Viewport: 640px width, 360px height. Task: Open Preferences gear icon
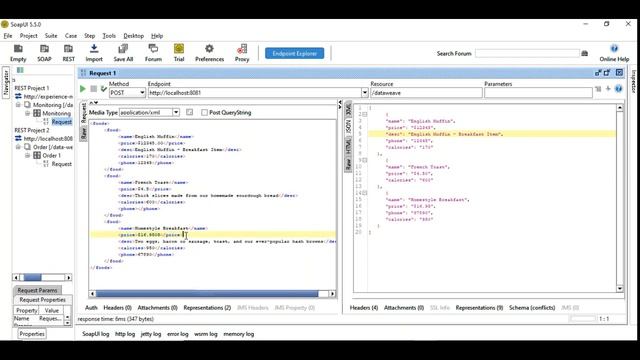point(209,53)
